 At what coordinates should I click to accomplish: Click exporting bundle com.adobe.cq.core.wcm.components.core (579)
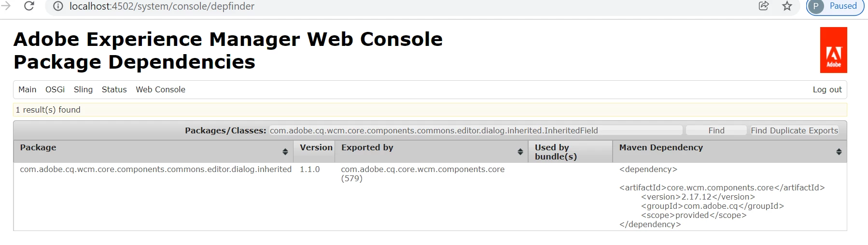(423, 173)
